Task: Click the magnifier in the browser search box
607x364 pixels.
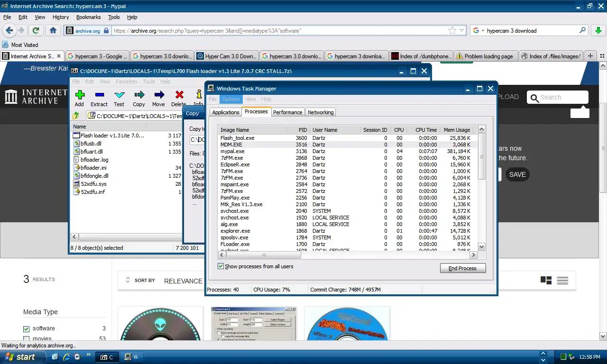Action: click(583, 30)
